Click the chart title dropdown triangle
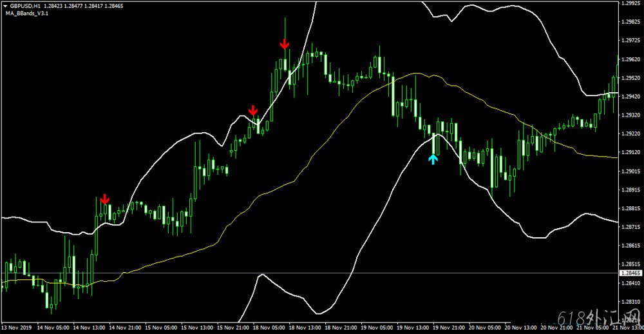 tap(5, 5)
